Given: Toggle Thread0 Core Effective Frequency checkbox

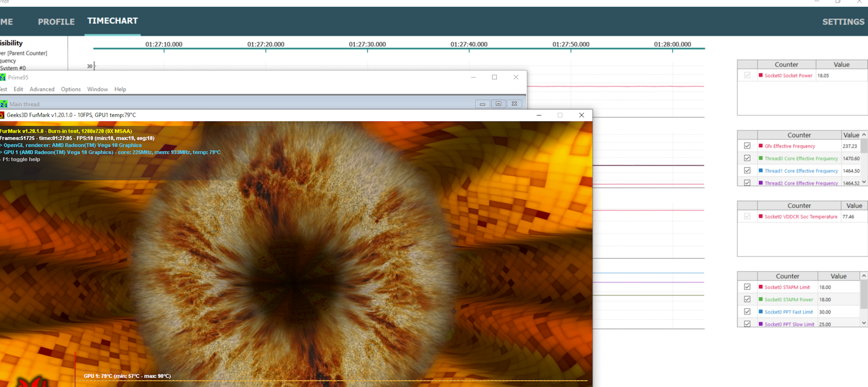Looking at the screenshot, I should coord(747,158).
